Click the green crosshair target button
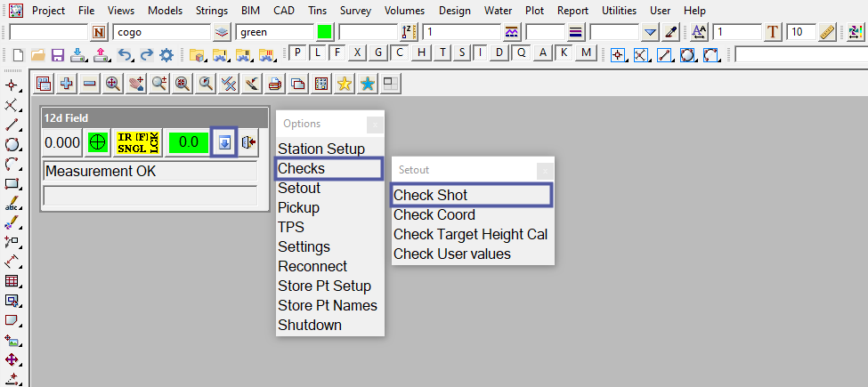Screen dimensions: 868x387 pyautogui.click(x=97, y=142)
